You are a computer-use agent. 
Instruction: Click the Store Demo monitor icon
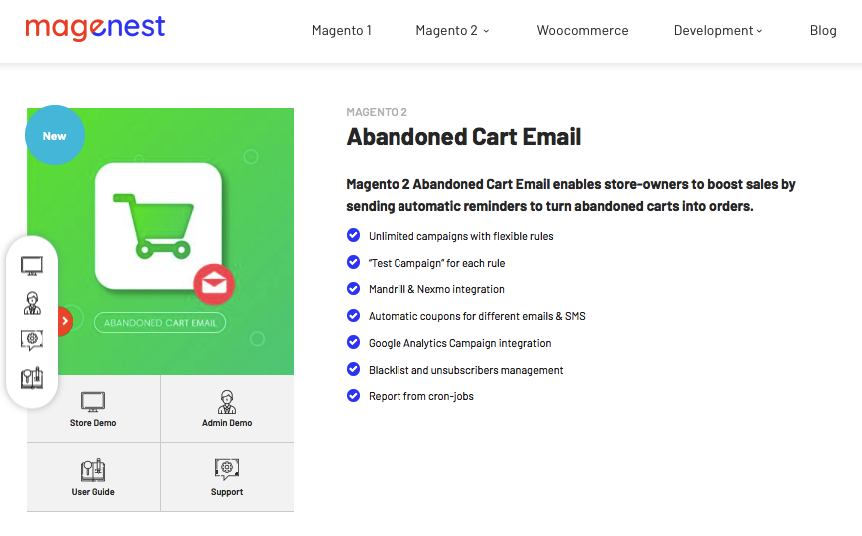(x=93, y=402)
